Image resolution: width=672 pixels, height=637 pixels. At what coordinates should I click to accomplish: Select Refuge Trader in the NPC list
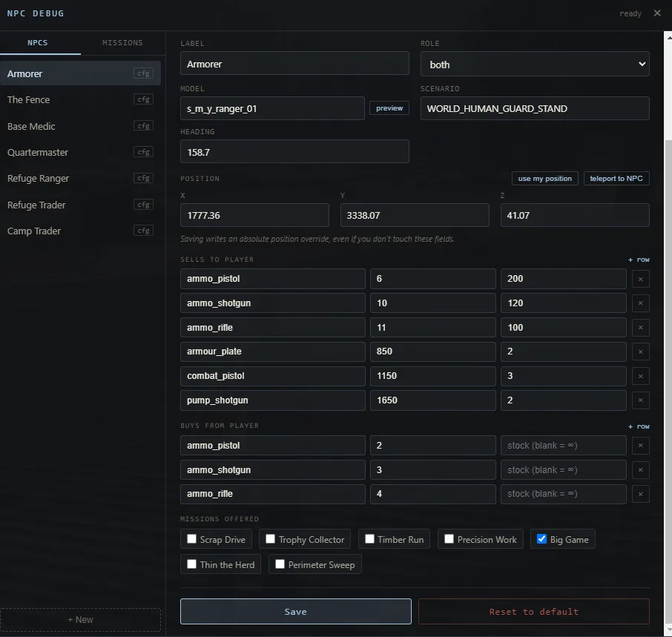tap(80, 205)
